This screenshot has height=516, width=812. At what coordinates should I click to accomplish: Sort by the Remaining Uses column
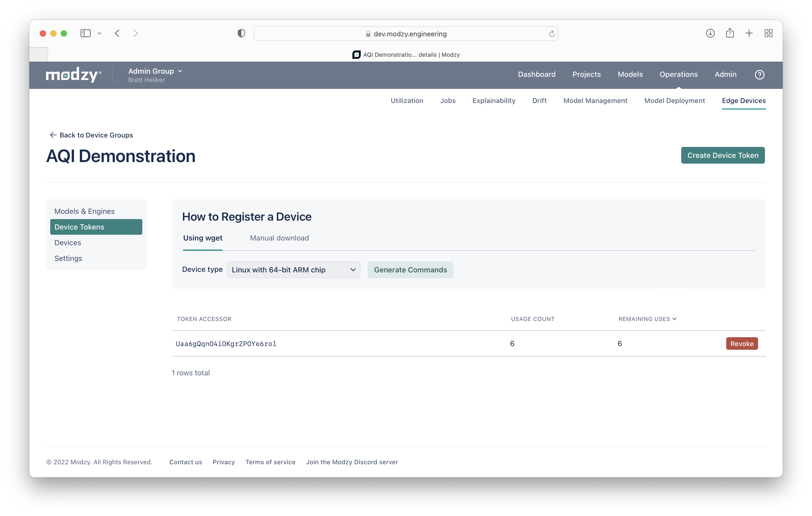tap(647, 319)
